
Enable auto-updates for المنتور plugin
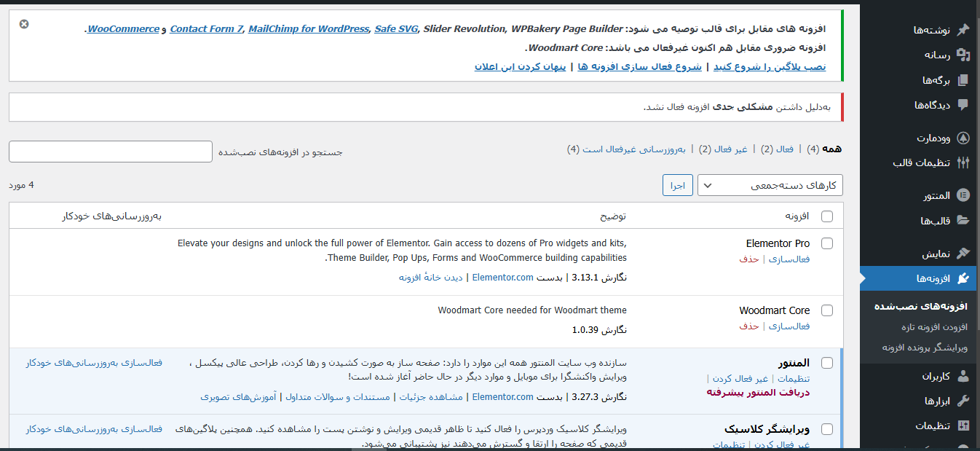coord(95,362)
